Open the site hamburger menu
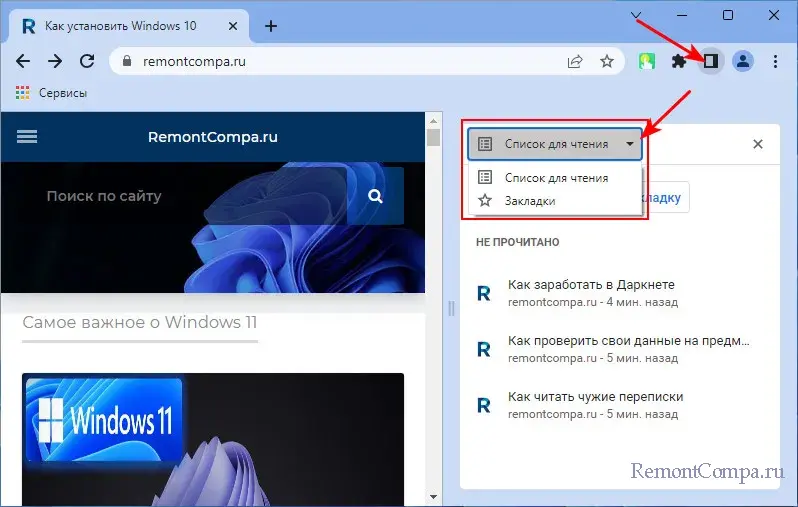The image size is (798, 507). [27, 137]
